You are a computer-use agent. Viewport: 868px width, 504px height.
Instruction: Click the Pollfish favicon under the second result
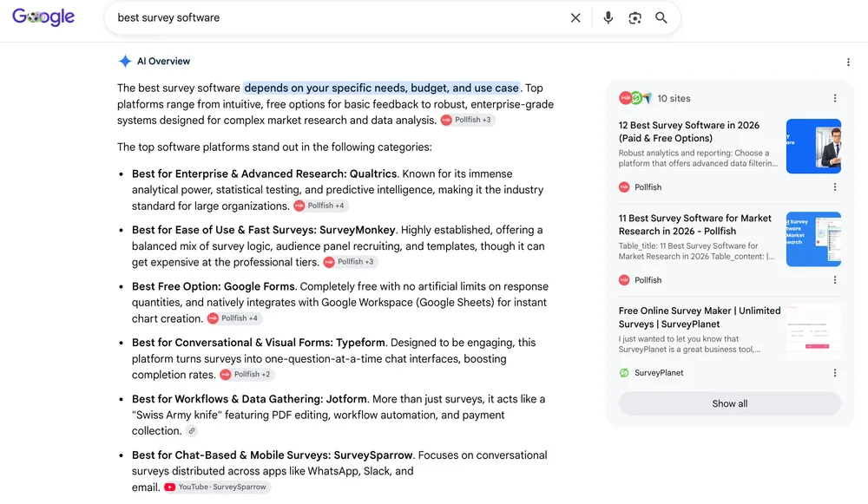[x=624, y=280]
